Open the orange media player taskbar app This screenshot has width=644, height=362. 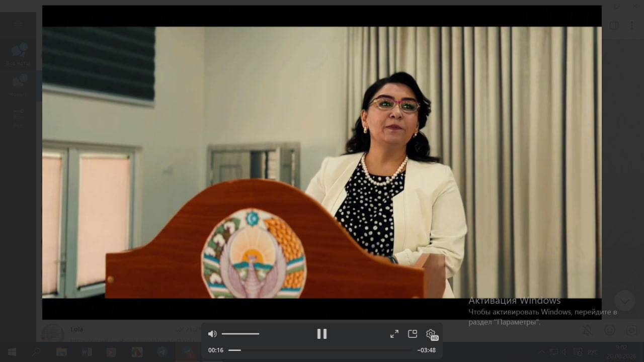point(112,352)
